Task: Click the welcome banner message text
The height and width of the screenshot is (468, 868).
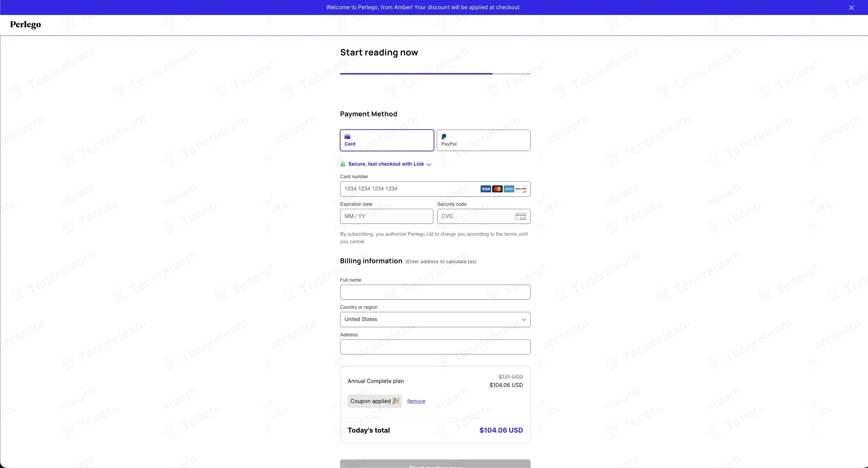Action: [x=423, y=7]
